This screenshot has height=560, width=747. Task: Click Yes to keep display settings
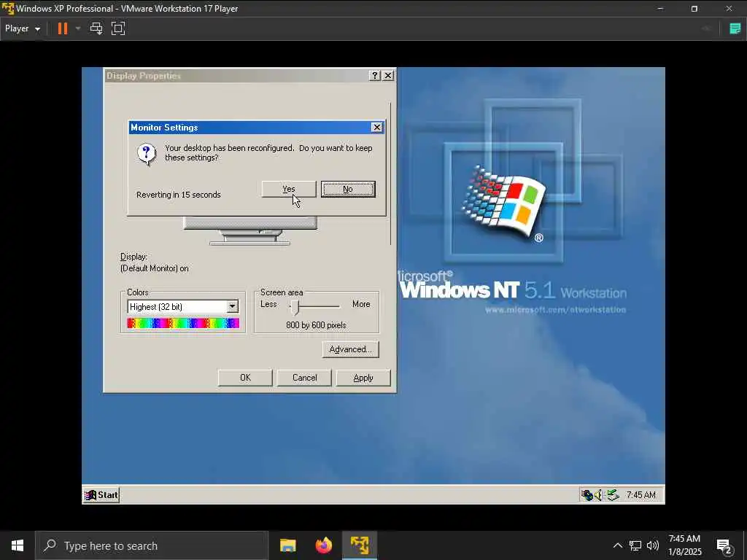(x=289, y=189)
